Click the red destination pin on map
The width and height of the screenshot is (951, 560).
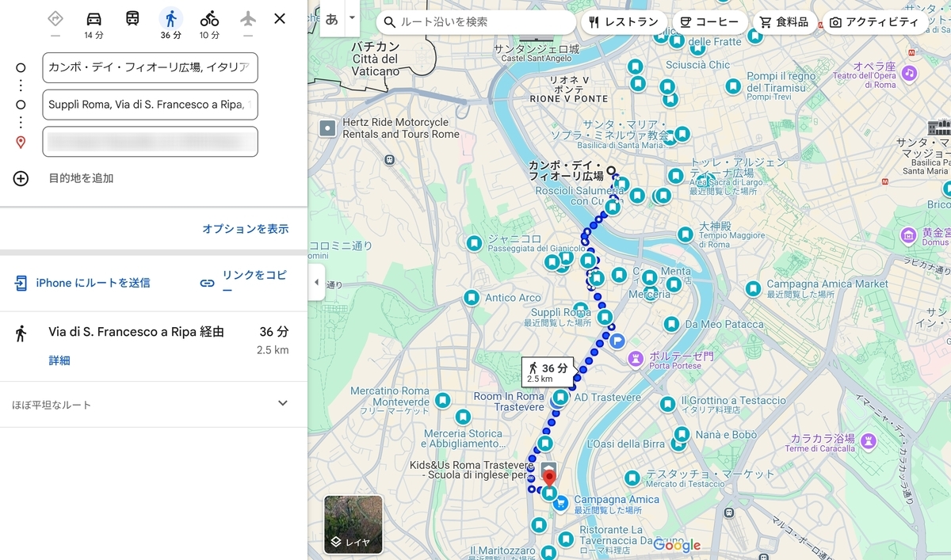[x=548, y=479]
